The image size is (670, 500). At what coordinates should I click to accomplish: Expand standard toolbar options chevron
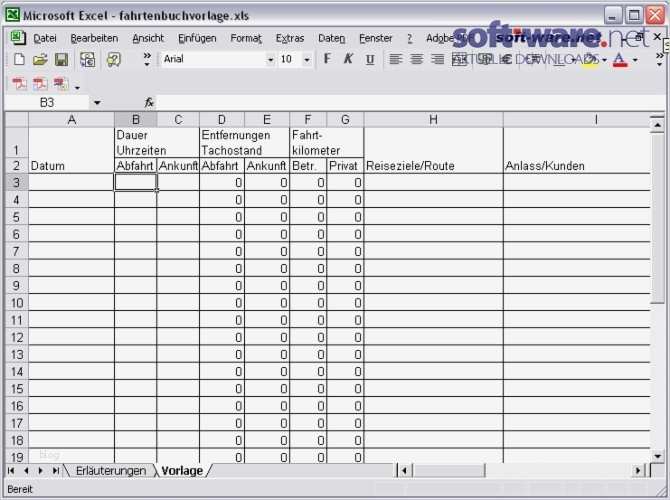click(x=147, y=59)
